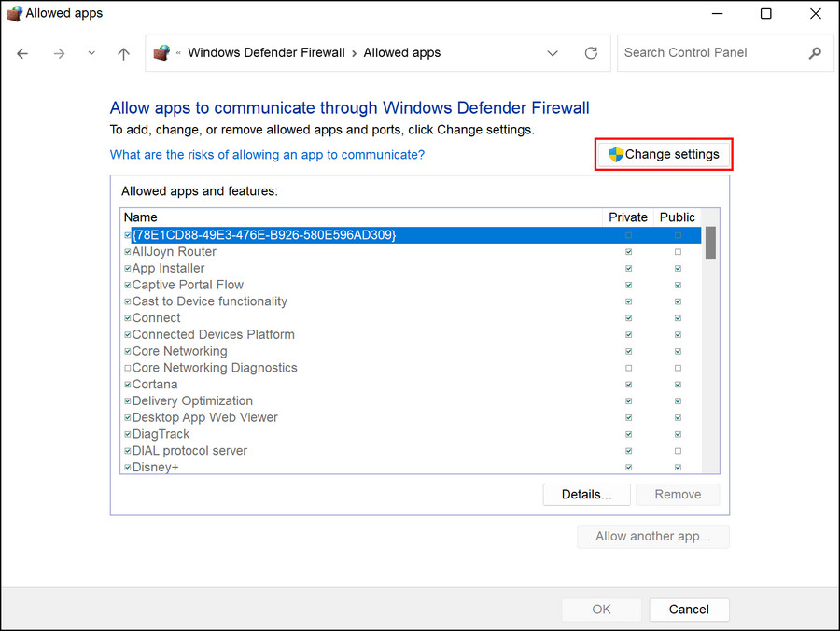Expand the address bar history dropdown
This screenshot has width=840, height=631.
[553, 53]
